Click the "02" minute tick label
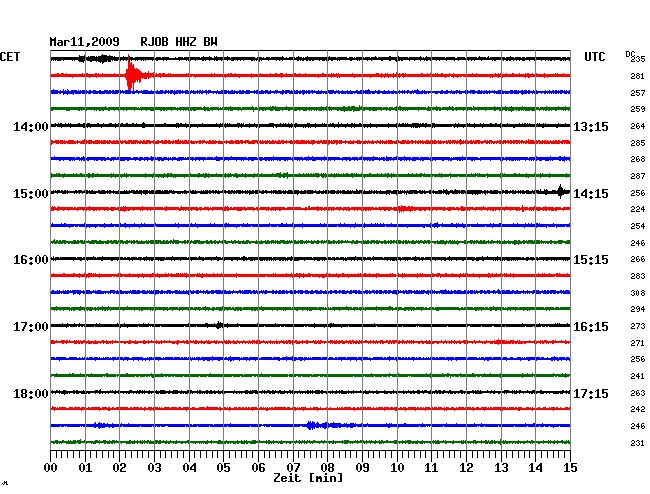 tap(119, 468)
